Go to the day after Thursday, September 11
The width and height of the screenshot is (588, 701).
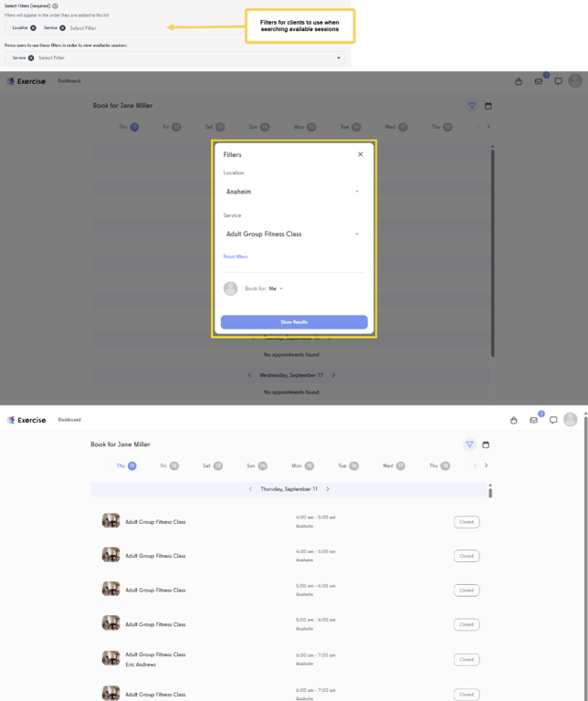tap(328, 489)
